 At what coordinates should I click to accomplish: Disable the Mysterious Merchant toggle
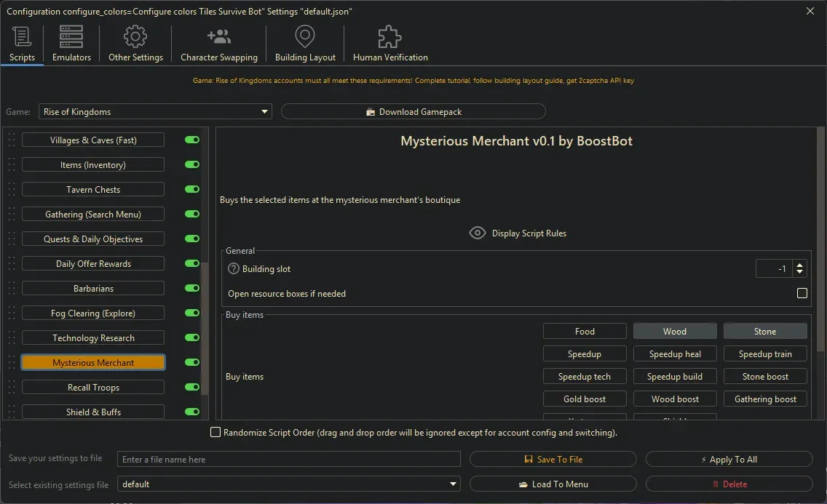point(191,362)
